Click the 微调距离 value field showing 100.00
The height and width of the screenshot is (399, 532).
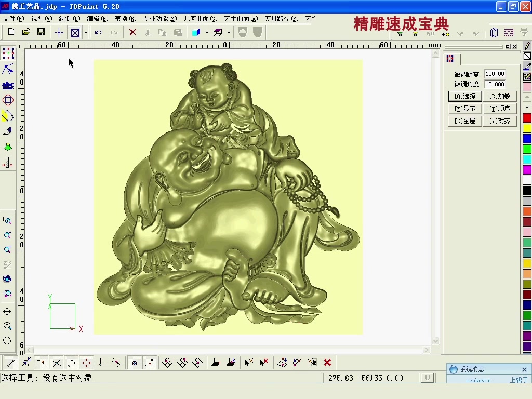[x=495, y=74]
